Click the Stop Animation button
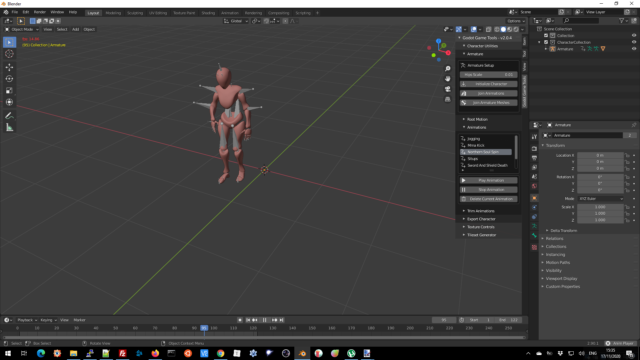Screen dimensions: 640x360 pyautogui.click(x=488, y=190)
